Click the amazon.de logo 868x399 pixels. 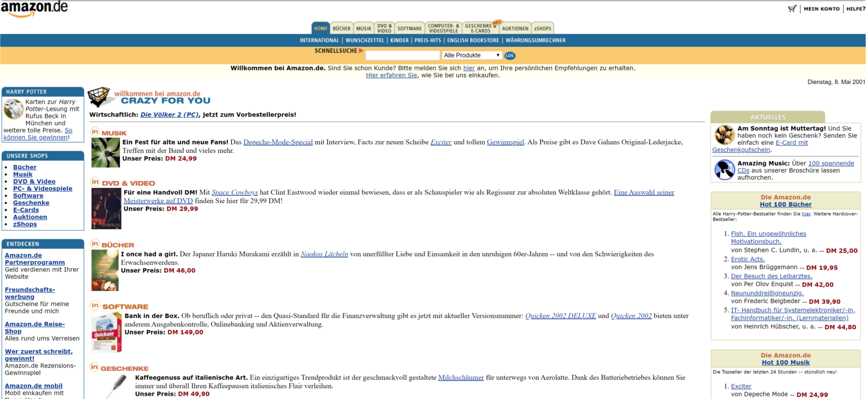[x=34, y=9]
